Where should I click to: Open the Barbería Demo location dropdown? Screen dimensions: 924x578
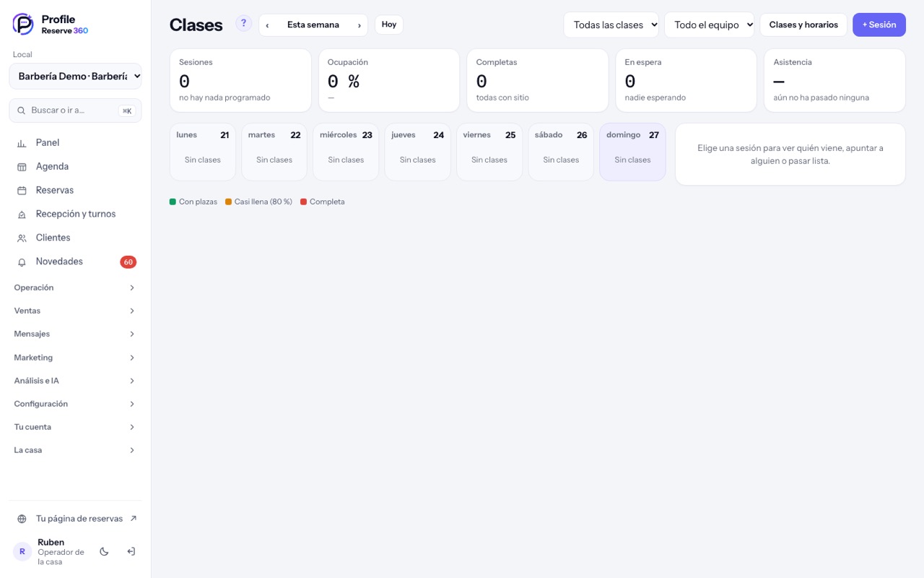[75, 76]
